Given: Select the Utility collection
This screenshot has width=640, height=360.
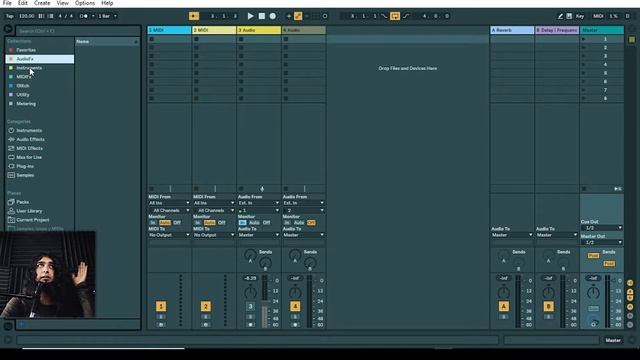Looking at the screenshot, I should [40, 95].
